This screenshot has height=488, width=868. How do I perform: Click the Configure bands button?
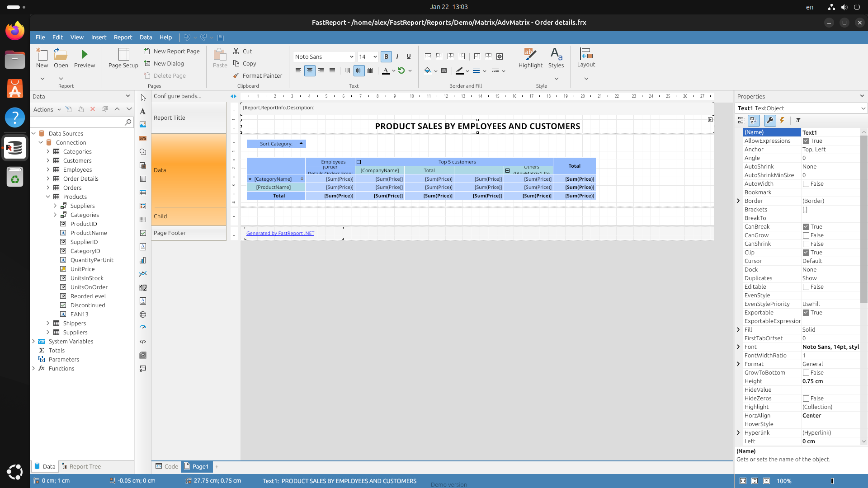[x=178, y=96]
